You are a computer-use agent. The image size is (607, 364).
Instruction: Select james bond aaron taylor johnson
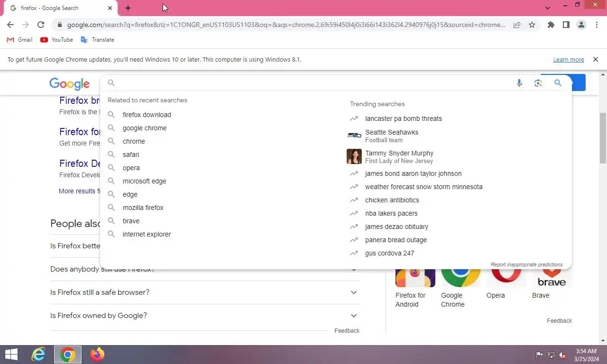[x=413, y=173]
